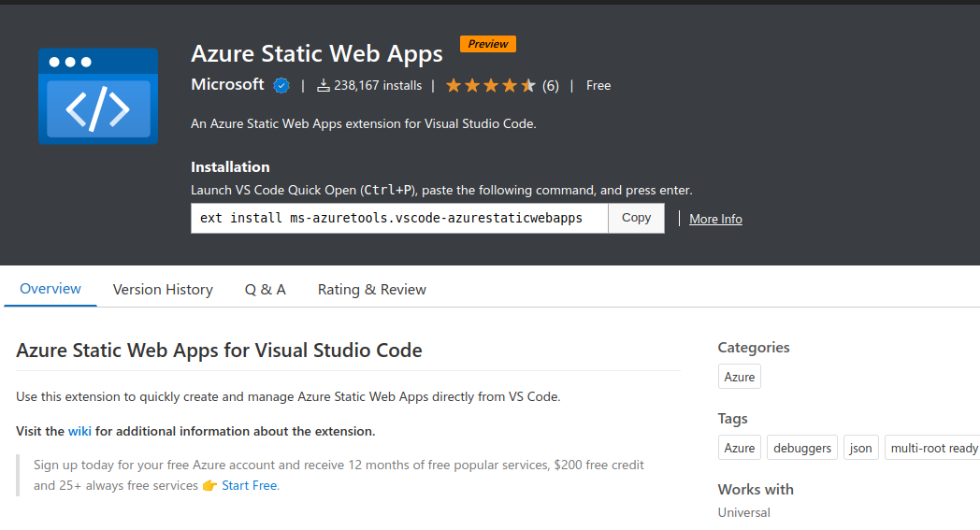Click the Start Free link
Image resolution: width=980 pixels, height=530 pixels.
click(x=250, y=486)
